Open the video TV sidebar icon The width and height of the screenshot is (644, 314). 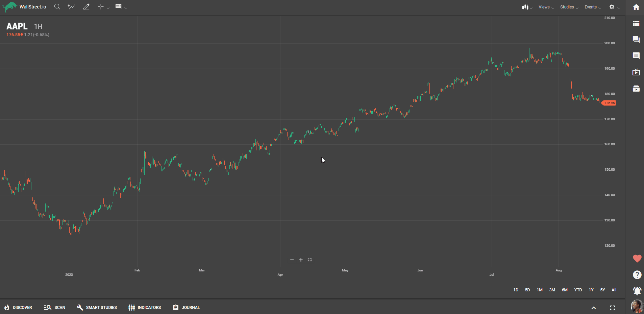point(636,72)
